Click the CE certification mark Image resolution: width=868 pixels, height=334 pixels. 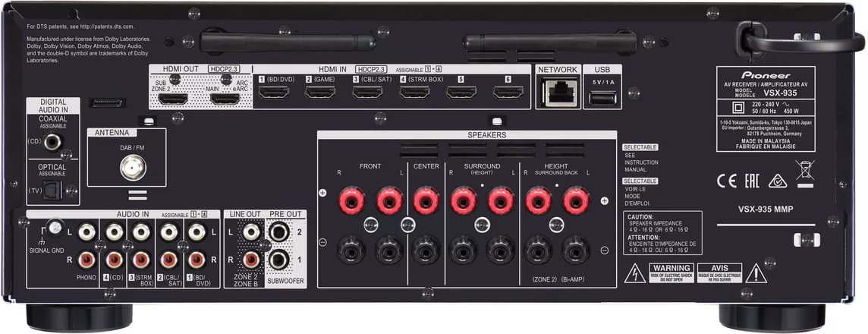726,181
